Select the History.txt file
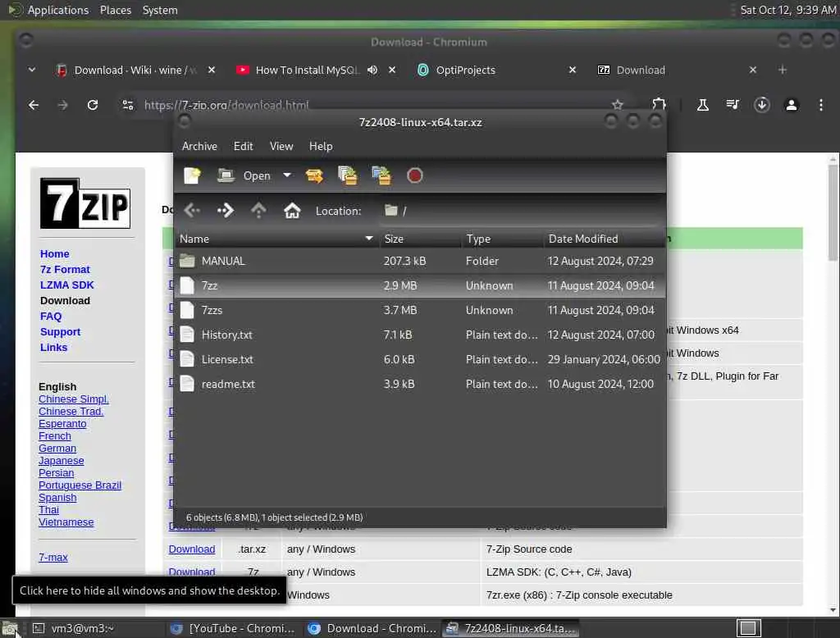Viewport: 840px width, 638px height. pyautogui.click(x=420, y=335)
